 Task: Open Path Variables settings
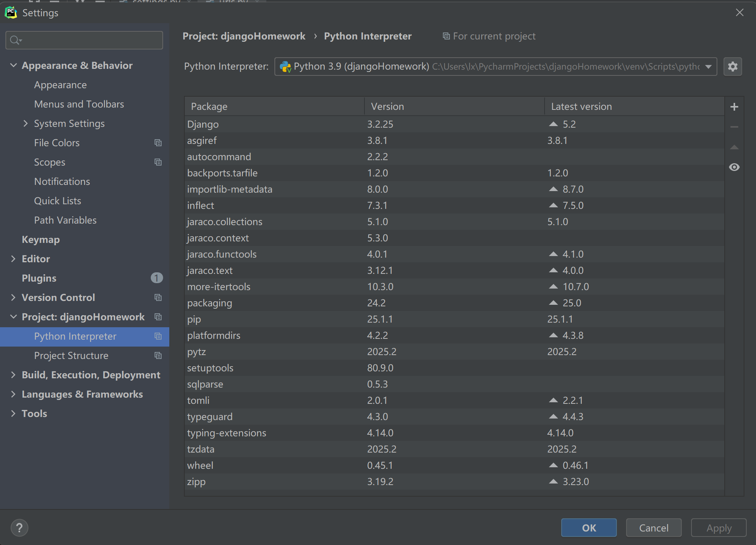point(65,220)
